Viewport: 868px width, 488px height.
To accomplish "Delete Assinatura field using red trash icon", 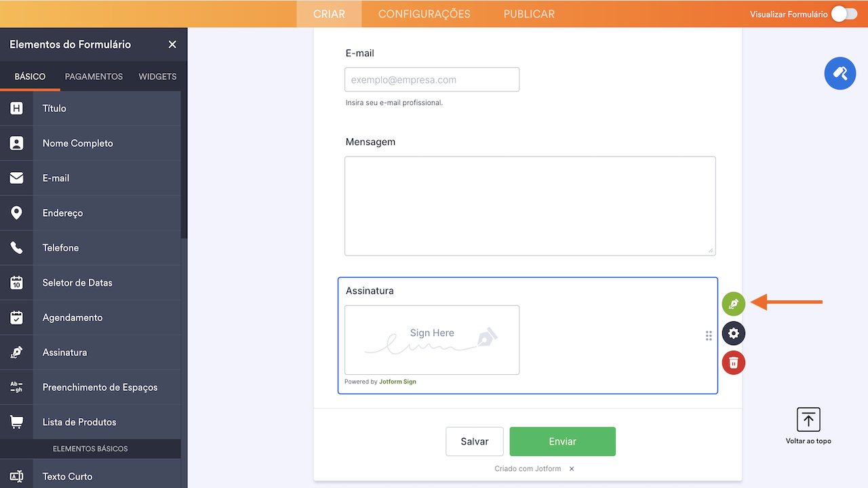I will tap(733, 363).
